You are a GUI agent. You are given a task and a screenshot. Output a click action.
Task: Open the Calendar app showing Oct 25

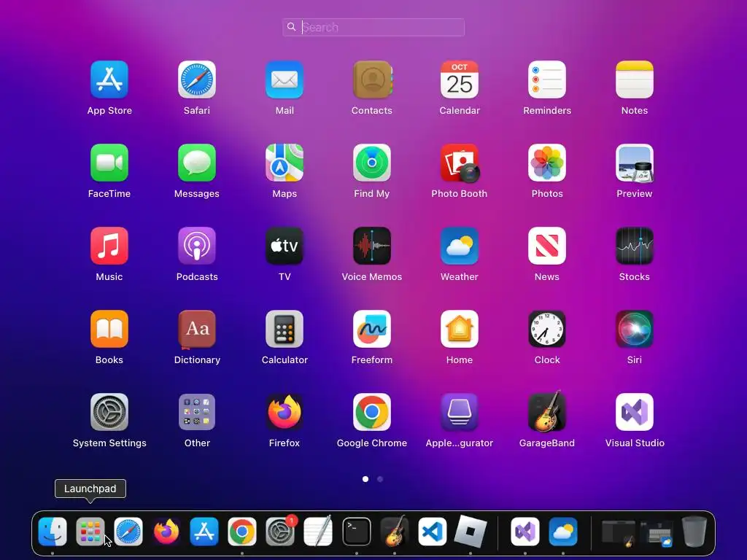(x=460, y=79)
